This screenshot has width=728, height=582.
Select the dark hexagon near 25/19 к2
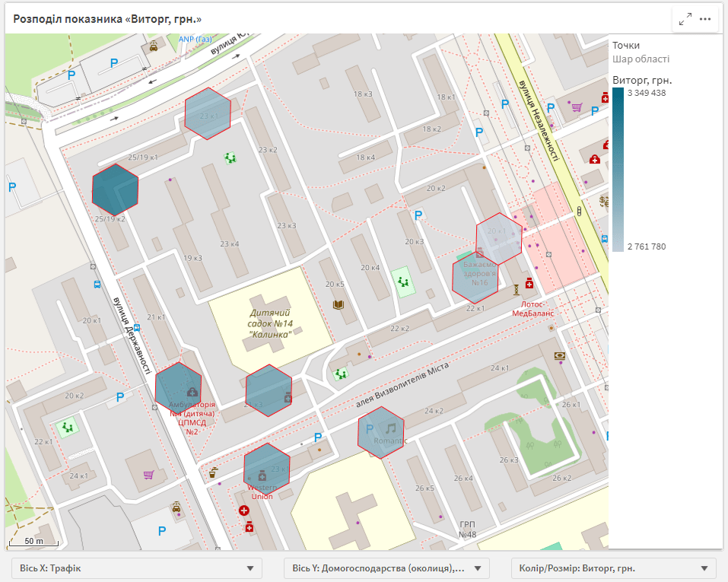[116, 189]
